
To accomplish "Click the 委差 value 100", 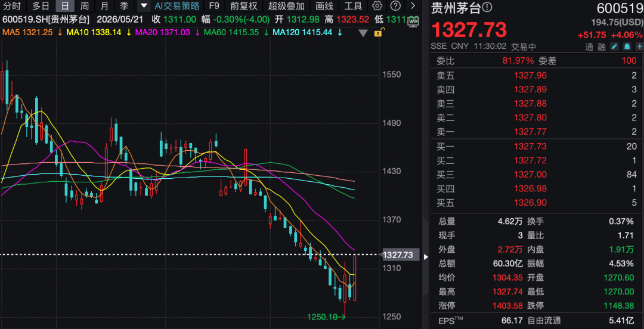I will click(x=629, y=61).
